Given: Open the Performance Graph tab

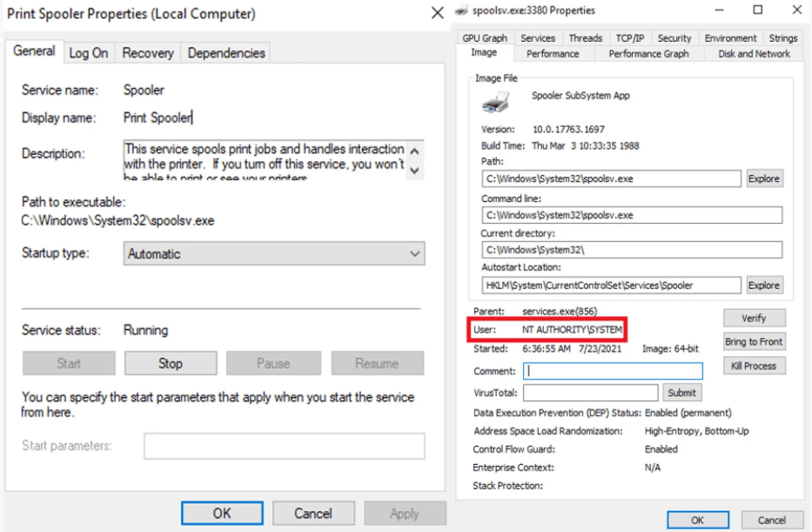Looking at the screenshot, I should 648,54.
